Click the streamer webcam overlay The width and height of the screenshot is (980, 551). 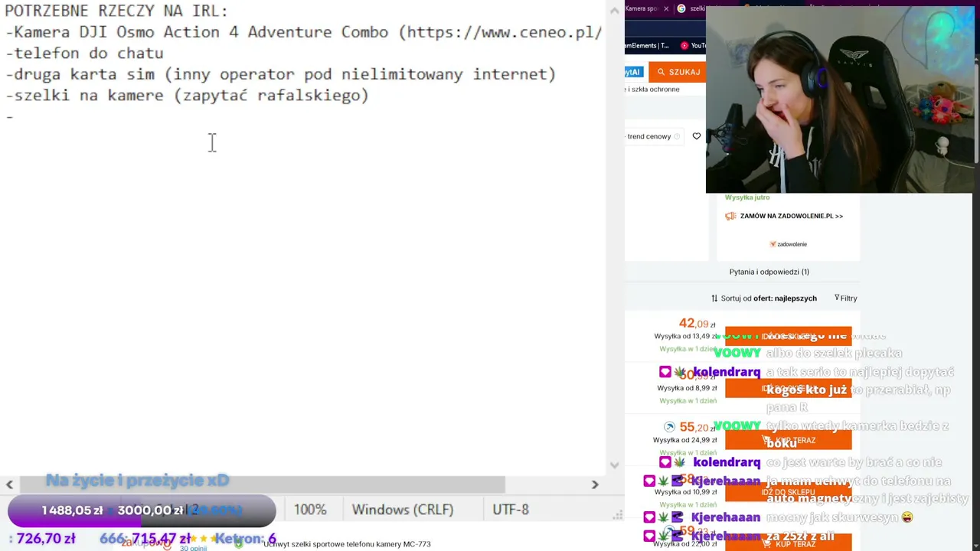pos(839,99)
